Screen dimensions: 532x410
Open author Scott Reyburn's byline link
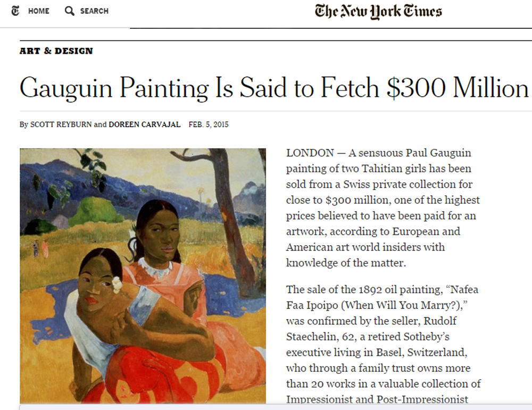click(x=61, y=124)
